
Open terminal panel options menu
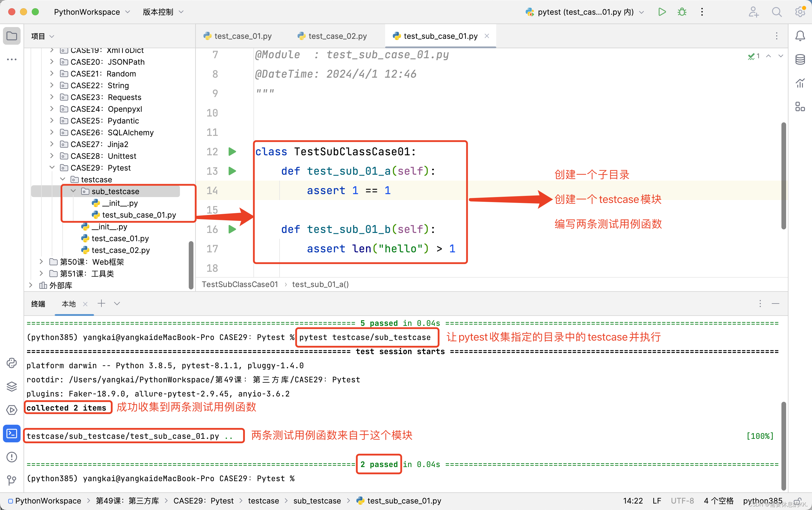(x=760, y=304)
